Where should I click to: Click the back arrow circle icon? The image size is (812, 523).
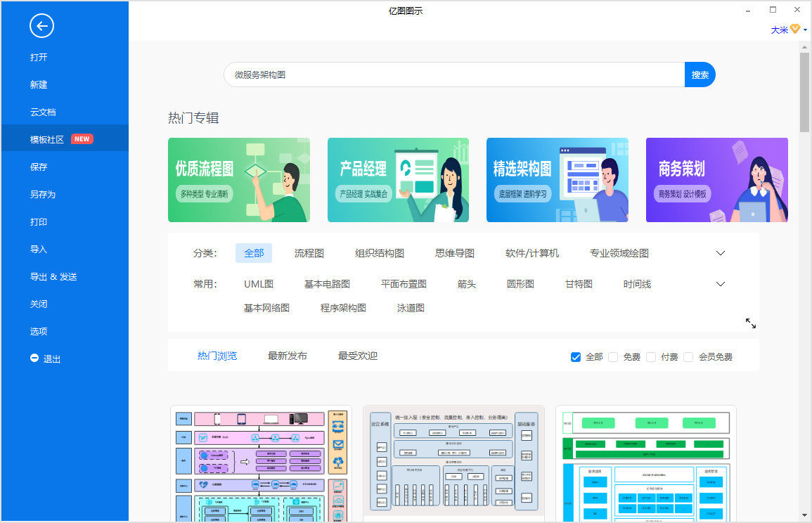(x=41, y=26)
